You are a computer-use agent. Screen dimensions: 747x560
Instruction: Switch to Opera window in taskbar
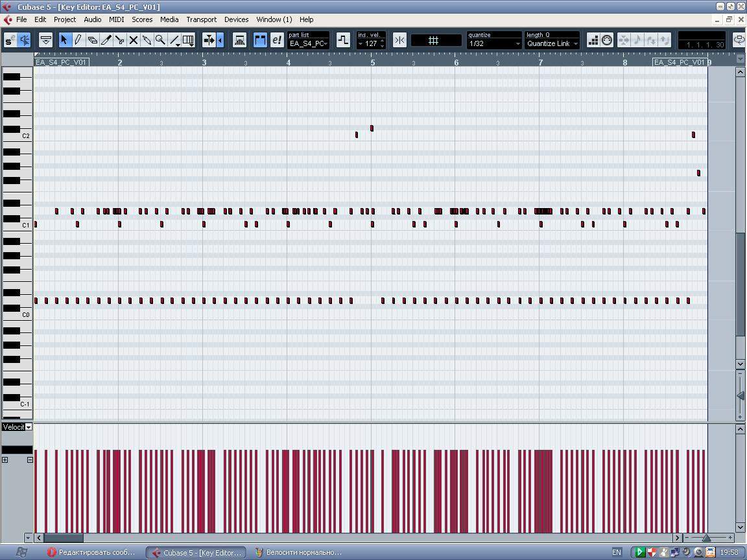click(x=92, y=552)
